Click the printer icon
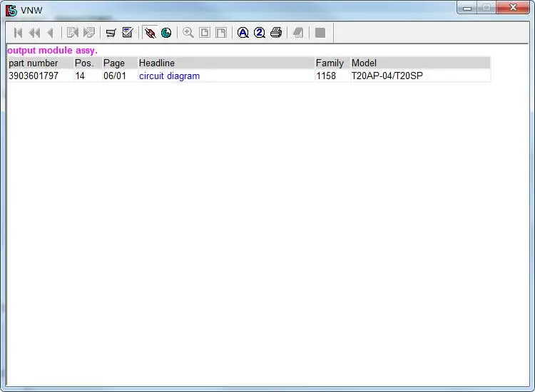The height and width of the screenshot is (392, 535). [276, 33]
